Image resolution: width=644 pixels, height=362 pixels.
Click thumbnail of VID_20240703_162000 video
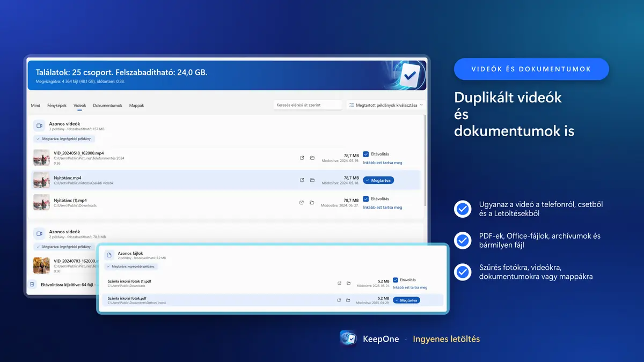[41, 265]
